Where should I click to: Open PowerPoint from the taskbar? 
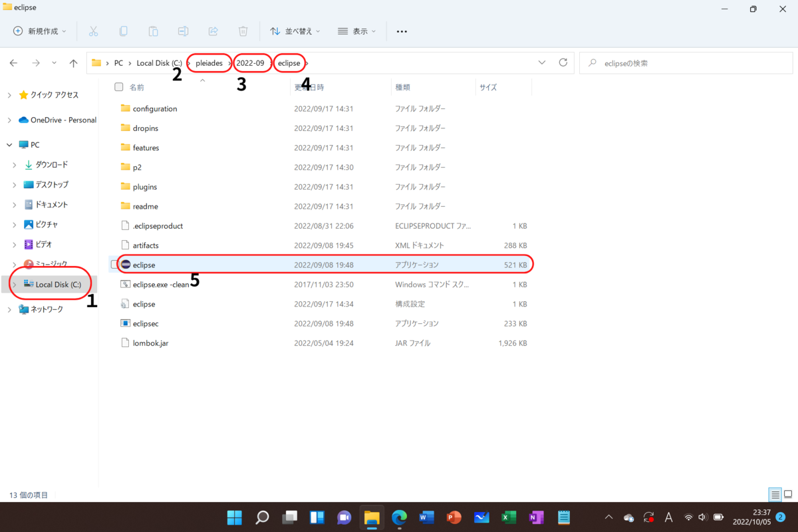coord(454,517)
